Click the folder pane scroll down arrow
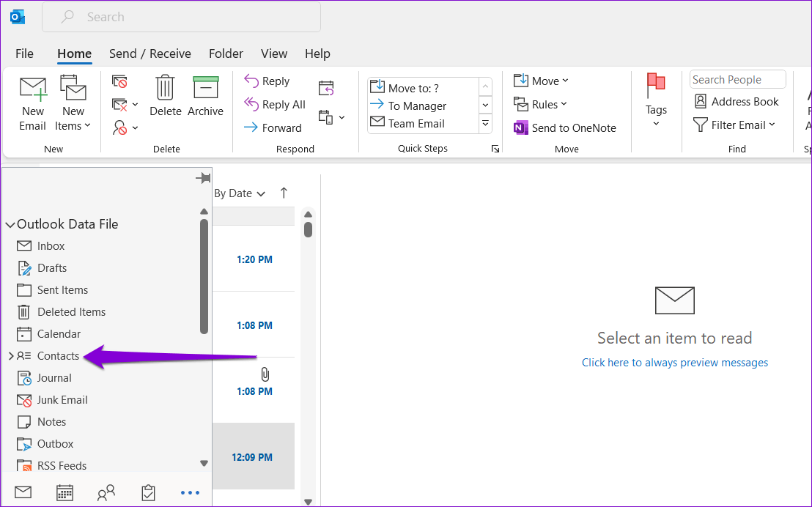The height and width of the screenshot is (507, 812). (x=204, y=464)
